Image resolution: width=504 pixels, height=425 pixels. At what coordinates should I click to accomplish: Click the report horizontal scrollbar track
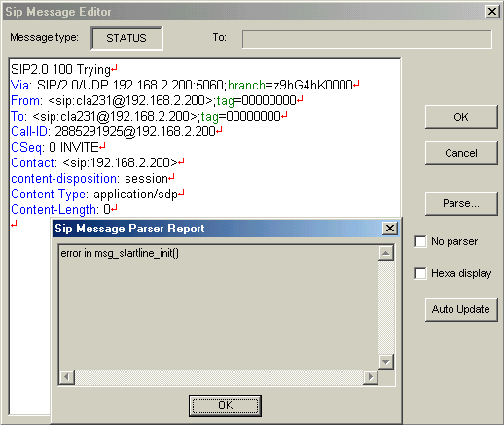tap(219, 377)
